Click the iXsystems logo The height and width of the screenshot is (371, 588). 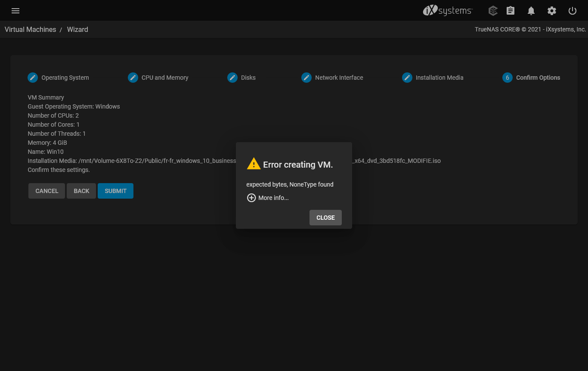tap(448, 11)
